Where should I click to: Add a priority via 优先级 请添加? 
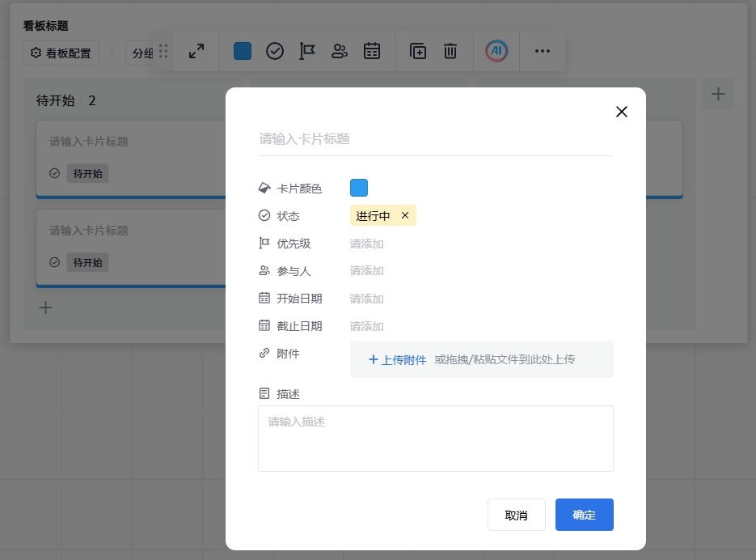point(366,244)
